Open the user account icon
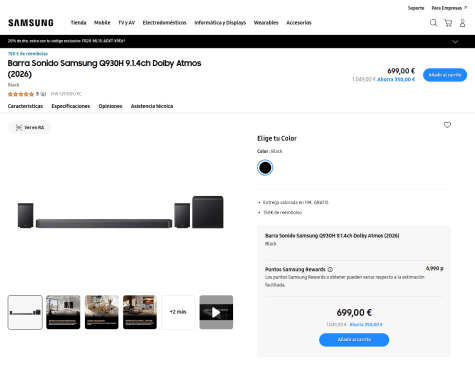 (x=462, y=23)
